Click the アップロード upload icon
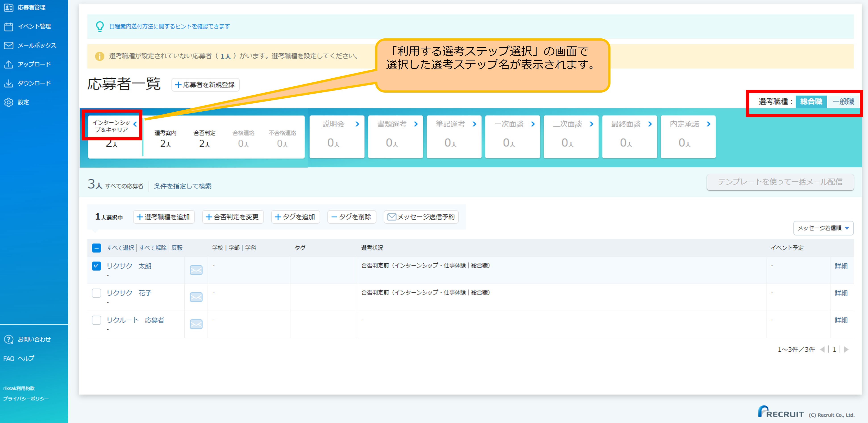 pos(8,64)
